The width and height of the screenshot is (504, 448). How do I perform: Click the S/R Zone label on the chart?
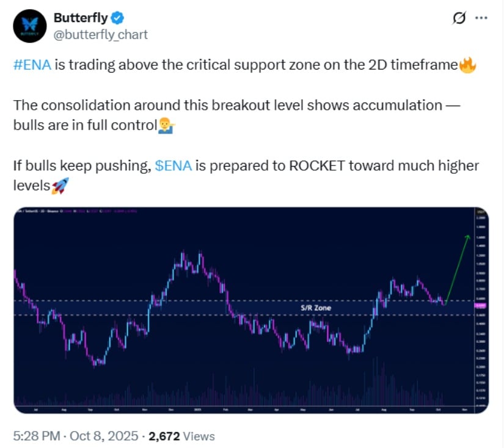pos(315,308)
